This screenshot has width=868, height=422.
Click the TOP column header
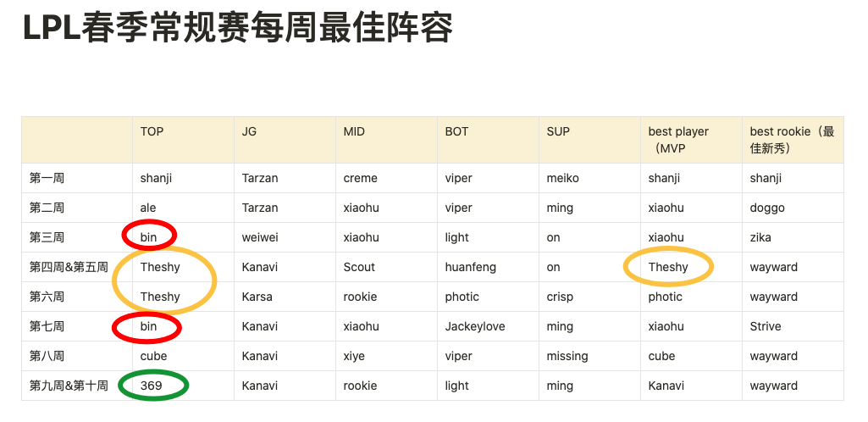[152, 131]
